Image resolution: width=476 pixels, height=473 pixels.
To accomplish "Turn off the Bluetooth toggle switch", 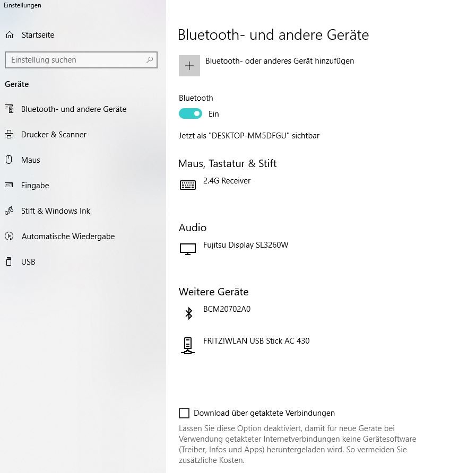I will tap(191, 113).
